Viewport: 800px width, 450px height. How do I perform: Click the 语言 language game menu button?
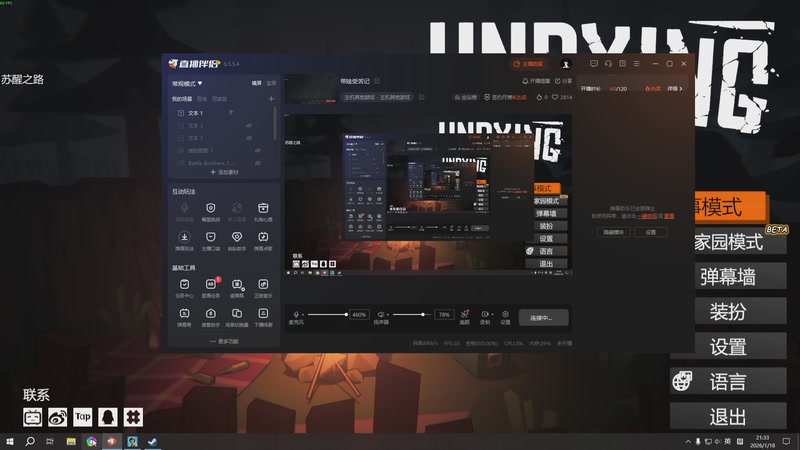click(x=728, y=381)
